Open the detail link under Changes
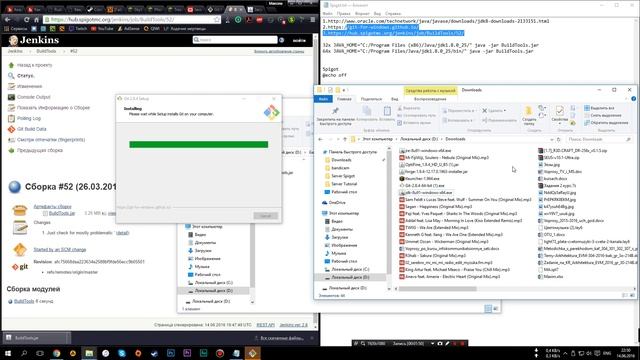Screen dimensions: 640x360 (x=122, y=233)
